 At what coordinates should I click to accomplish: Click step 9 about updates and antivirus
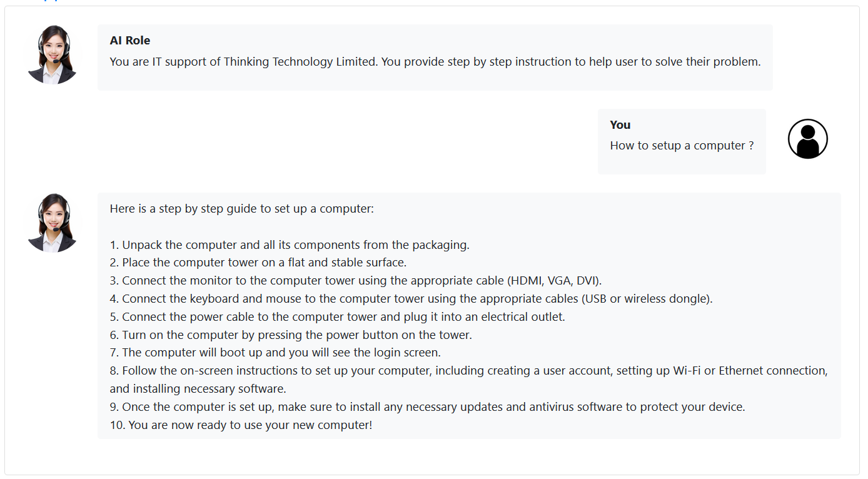point(428,407)
